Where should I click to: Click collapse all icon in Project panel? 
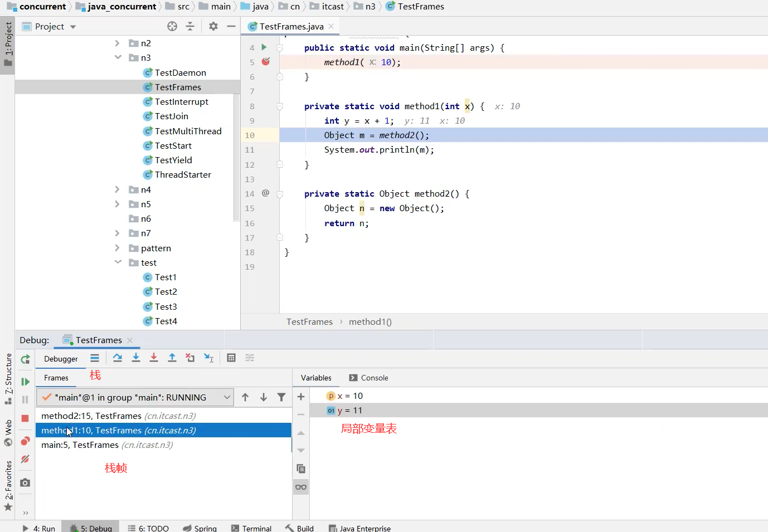pos(190,26)
